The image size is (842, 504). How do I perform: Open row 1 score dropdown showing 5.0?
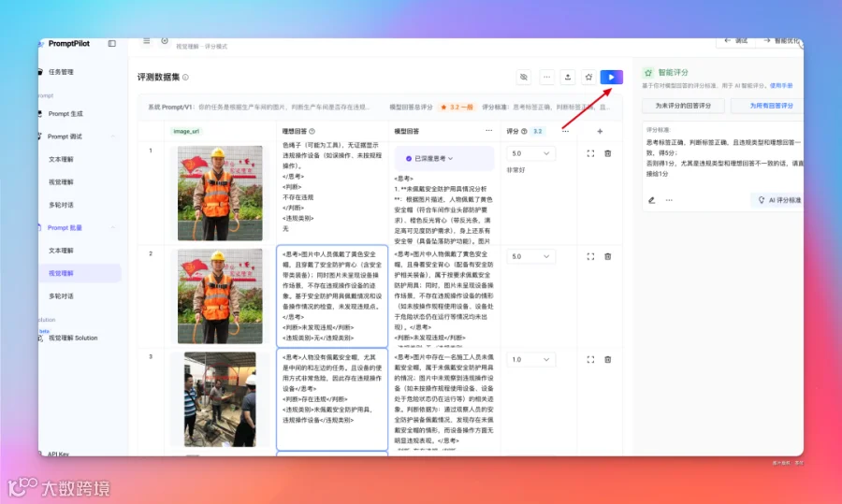click(530, 153)
